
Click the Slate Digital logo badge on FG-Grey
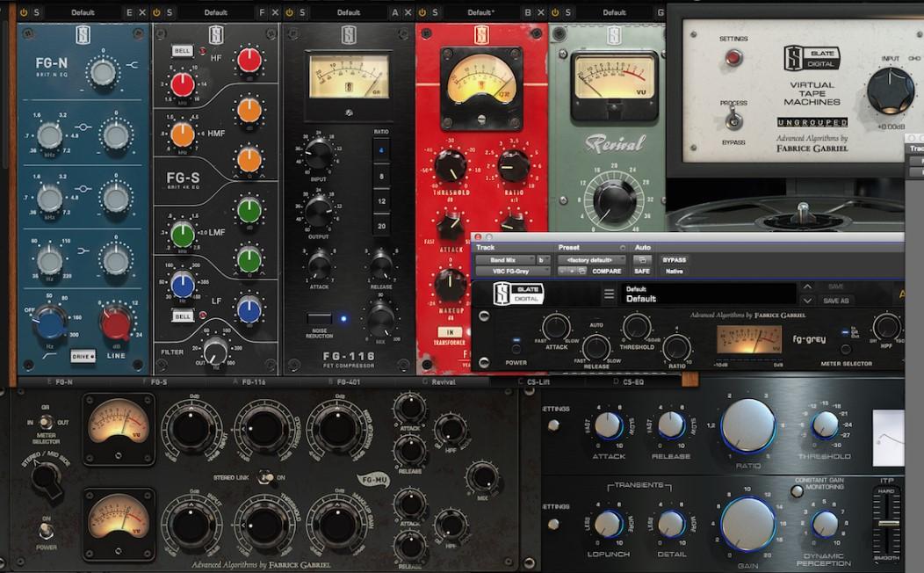[519, 294]
